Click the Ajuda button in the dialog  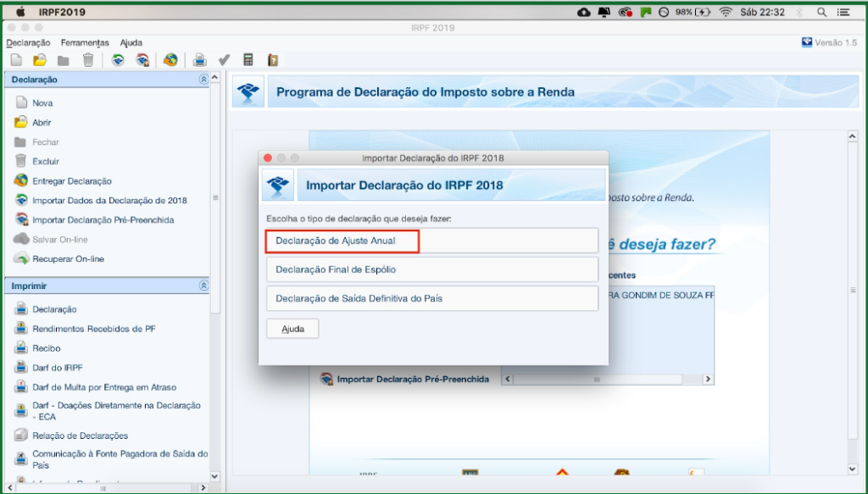[292, 329]
